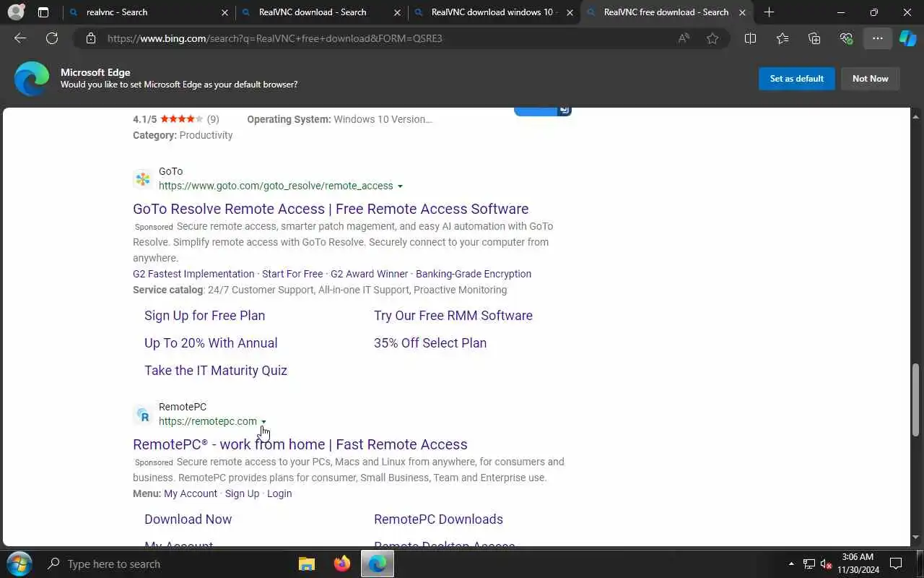Viewport: 924px width, 578px height.
Task: Click RemotePC 'Login' menu link
Action: pyautogui.click(x=279, y=493)
